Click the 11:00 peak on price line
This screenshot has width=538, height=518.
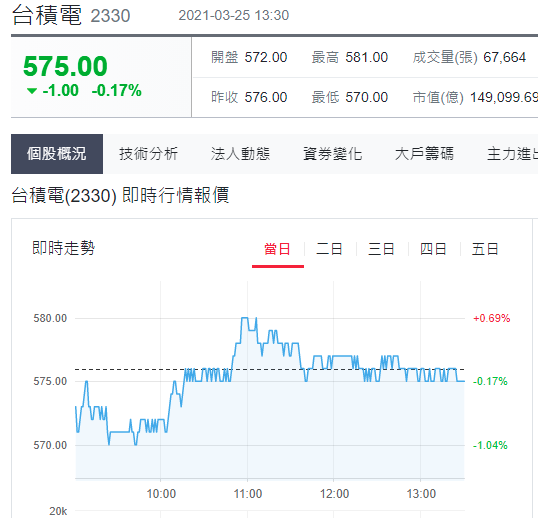tap(245, 318)
